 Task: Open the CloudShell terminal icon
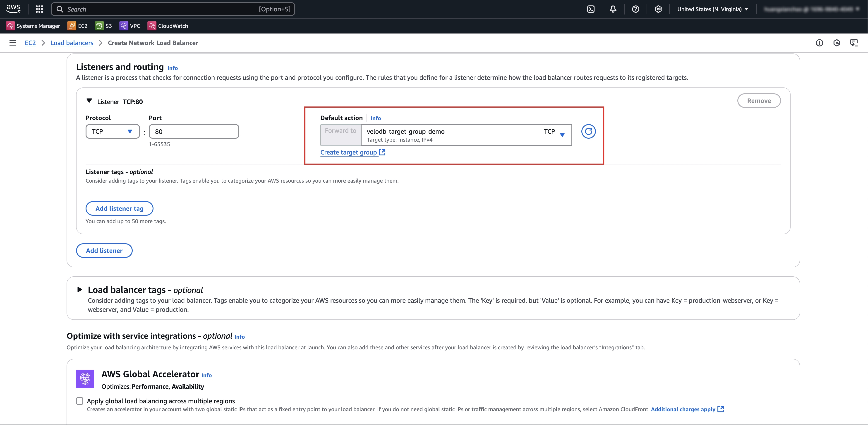point(591,9)
